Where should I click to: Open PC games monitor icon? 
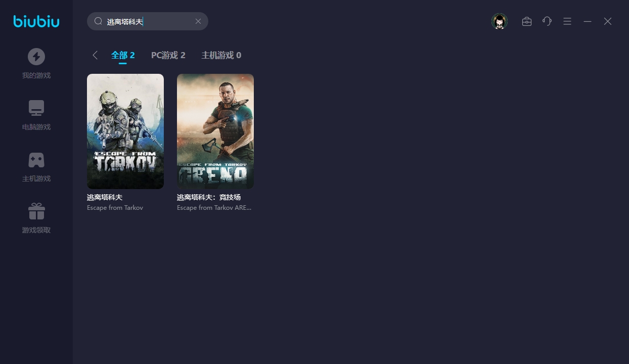[x=36, y=108]
